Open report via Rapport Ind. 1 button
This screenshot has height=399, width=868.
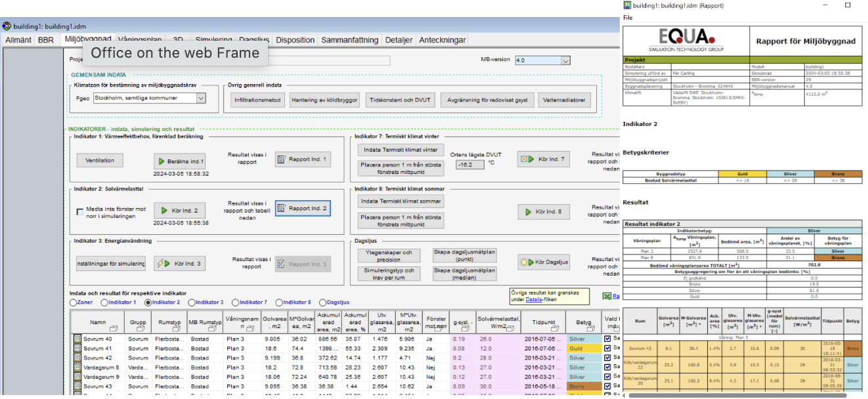point(303,159)
